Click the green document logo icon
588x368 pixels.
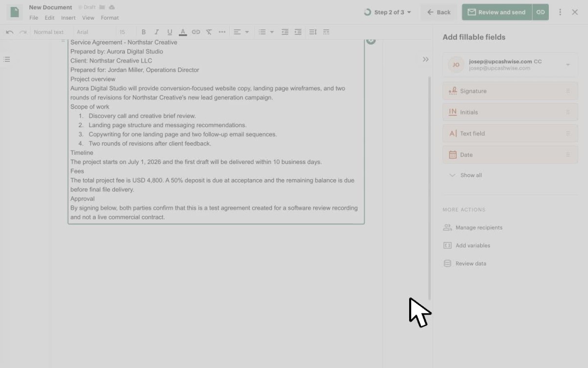point(15,12)
